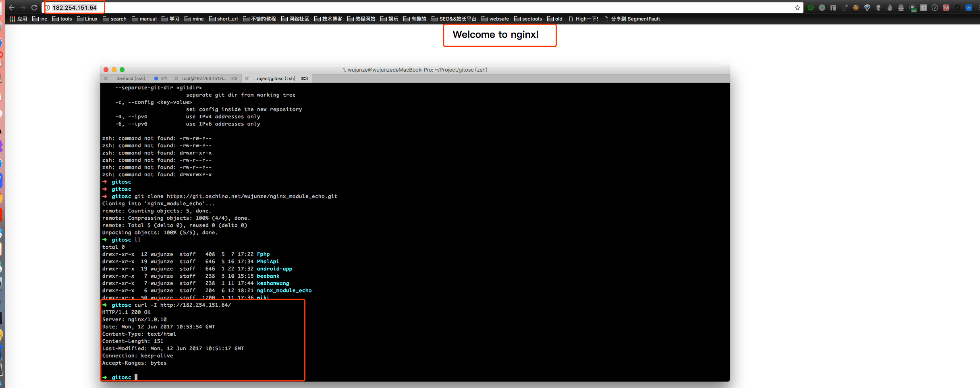Image resolution: width=980 pixels, height=388 pixels.
Task: Open the 'old' bookmarks folder
Action: click(x=555, y=19)
